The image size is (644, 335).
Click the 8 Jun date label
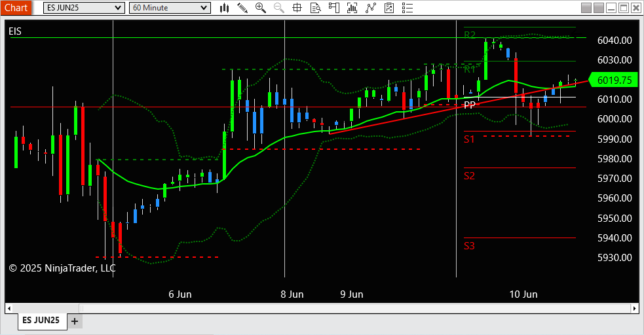point(292,294)
